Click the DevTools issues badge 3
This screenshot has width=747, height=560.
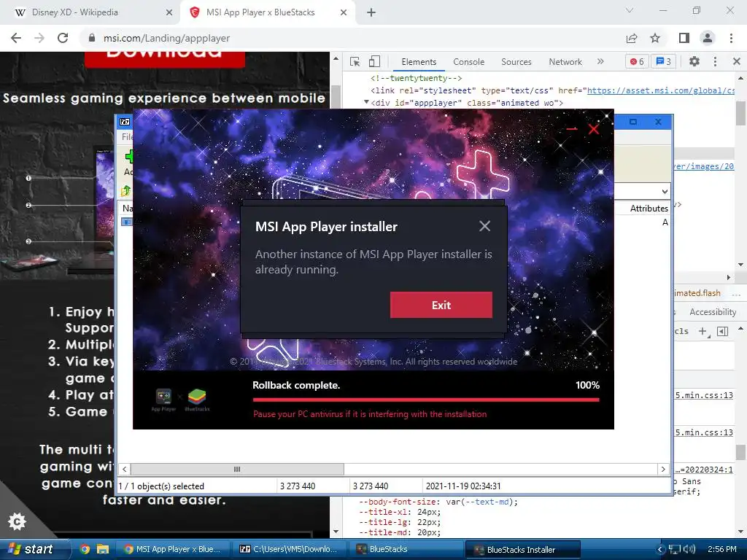pos(664,61)
